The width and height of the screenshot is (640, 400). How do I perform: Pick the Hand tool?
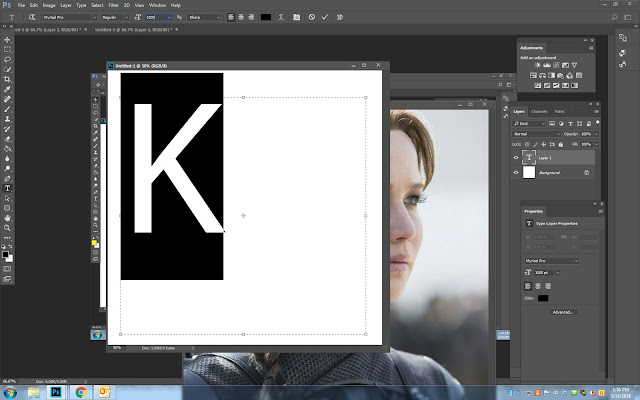click(8, 217)
